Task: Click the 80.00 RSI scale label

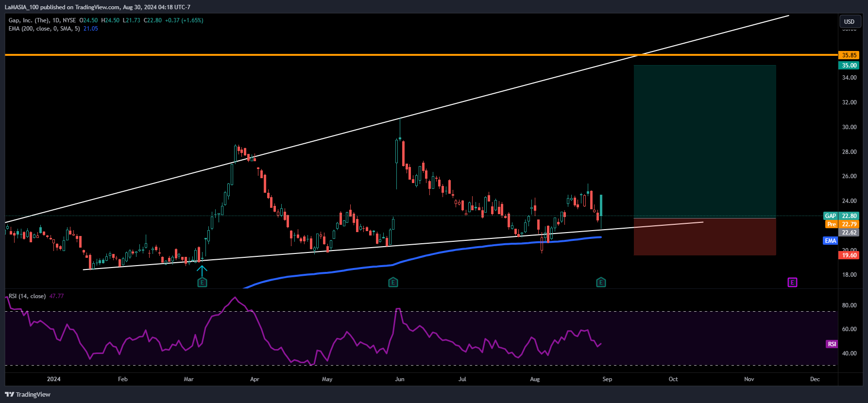Action: [x=849, y=305]
